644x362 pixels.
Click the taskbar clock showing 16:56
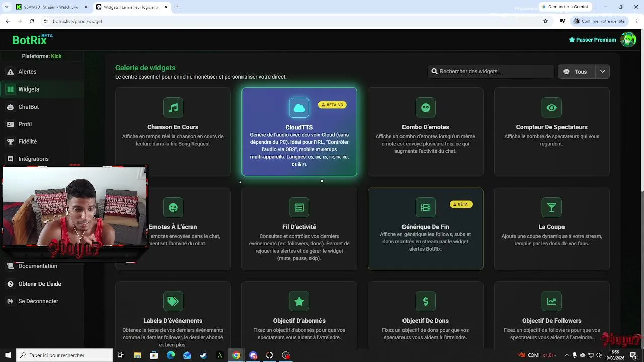coord(614,355)
